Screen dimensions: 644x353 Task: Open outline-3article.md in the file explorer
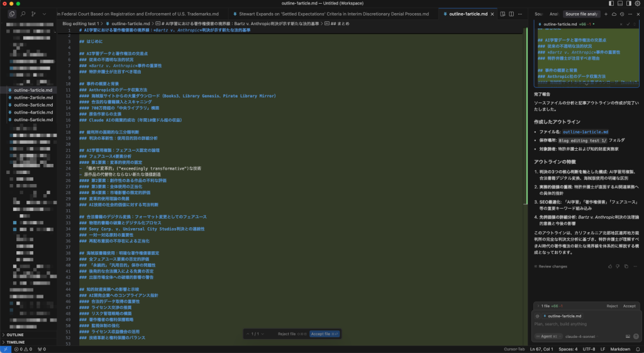(33, 105)
